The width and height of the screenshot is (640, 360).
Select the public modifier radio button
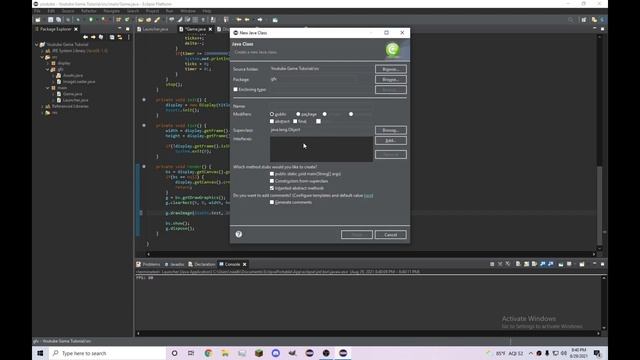[x=272, y=114]
